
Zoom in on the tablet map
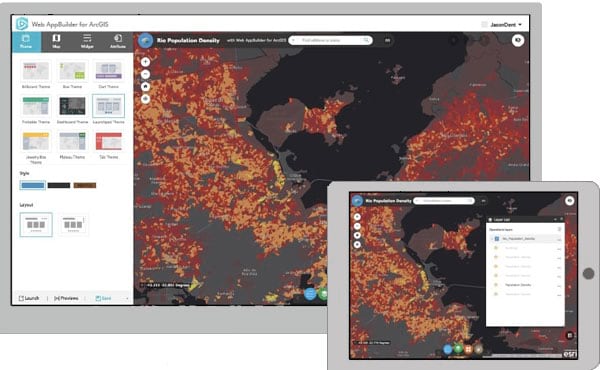point(357,217)
